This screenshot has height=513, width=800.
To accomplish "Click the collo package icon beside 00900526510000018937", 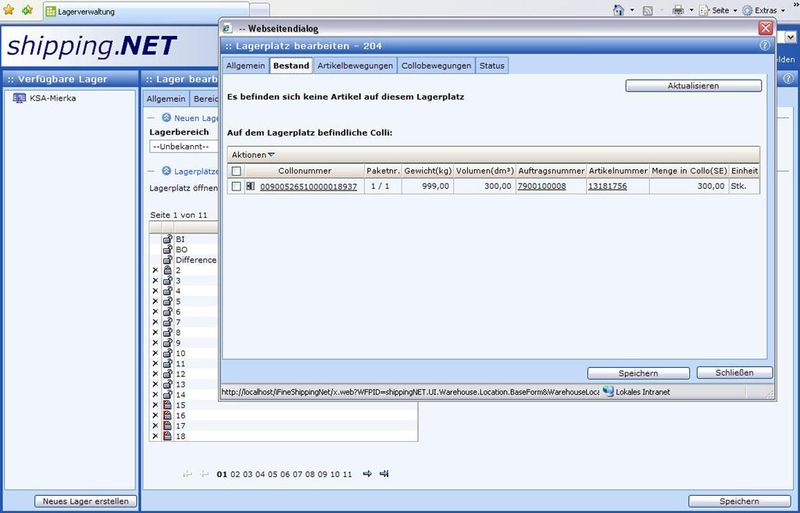I will tap(250, 186).
